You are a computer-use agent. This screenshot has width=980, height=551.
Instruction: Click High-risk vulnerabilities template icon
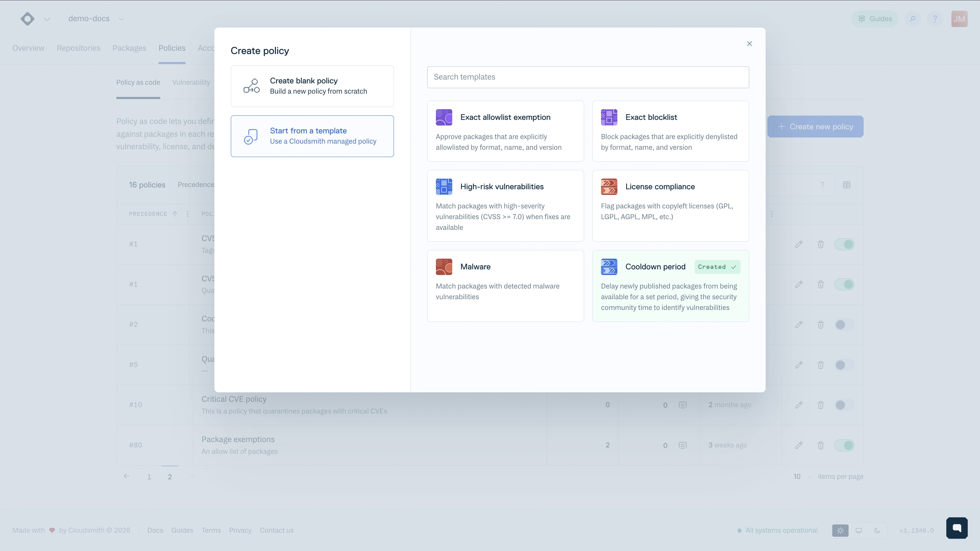[x=444, y=187]
